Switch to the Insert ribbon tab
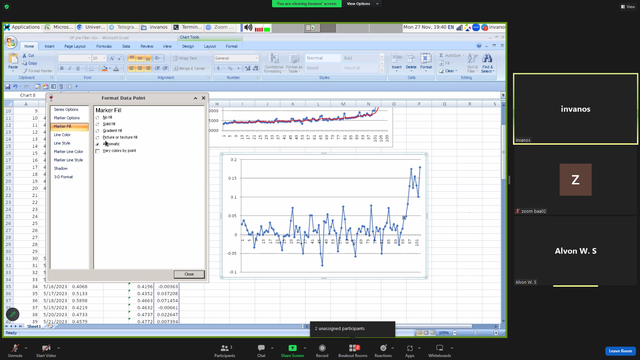This screenshot has width=640, height=360. 49,47
